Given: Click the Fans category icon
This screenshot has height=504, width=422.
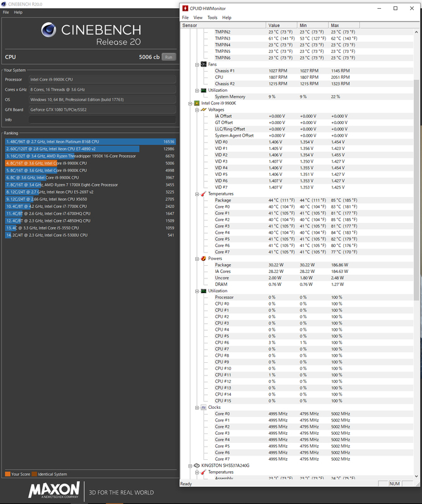Looking at the screenshot, I should (x=203, y=64).
